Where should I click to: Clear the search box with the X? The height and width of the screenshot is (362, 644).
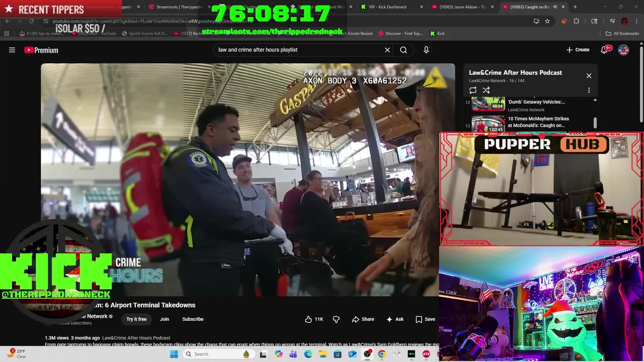point(387,50)
